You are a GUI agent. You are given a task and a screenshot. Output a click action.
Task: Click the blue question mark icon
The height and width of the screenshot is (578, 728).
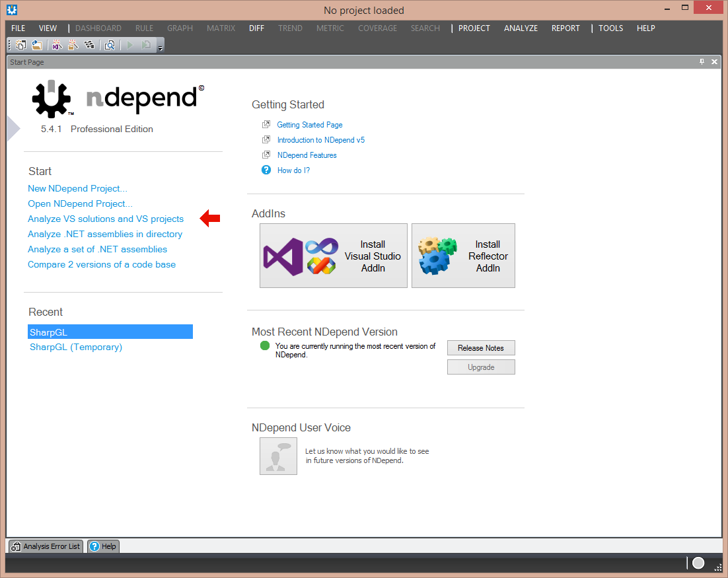click(266, 170)
